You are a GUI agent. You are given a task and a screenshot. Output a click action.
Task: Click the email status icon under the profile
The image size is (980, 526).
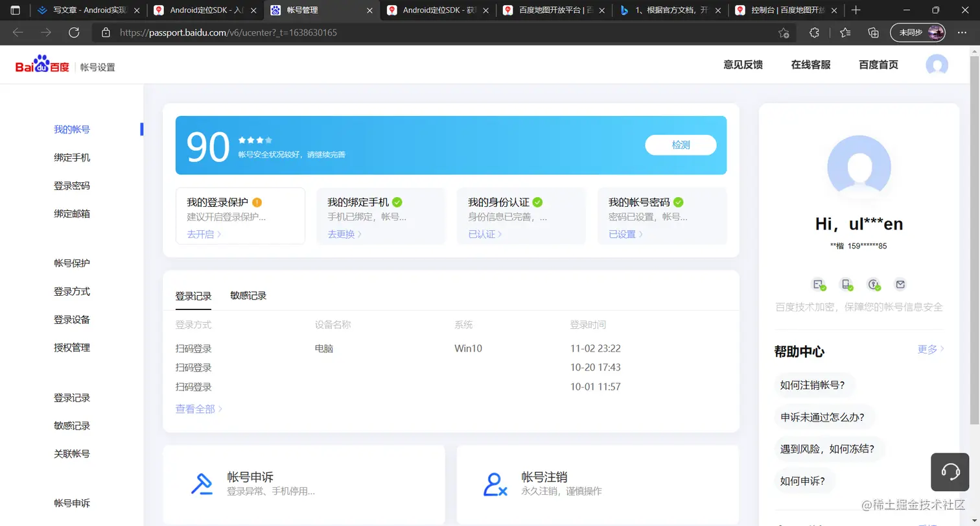(900, 284)
